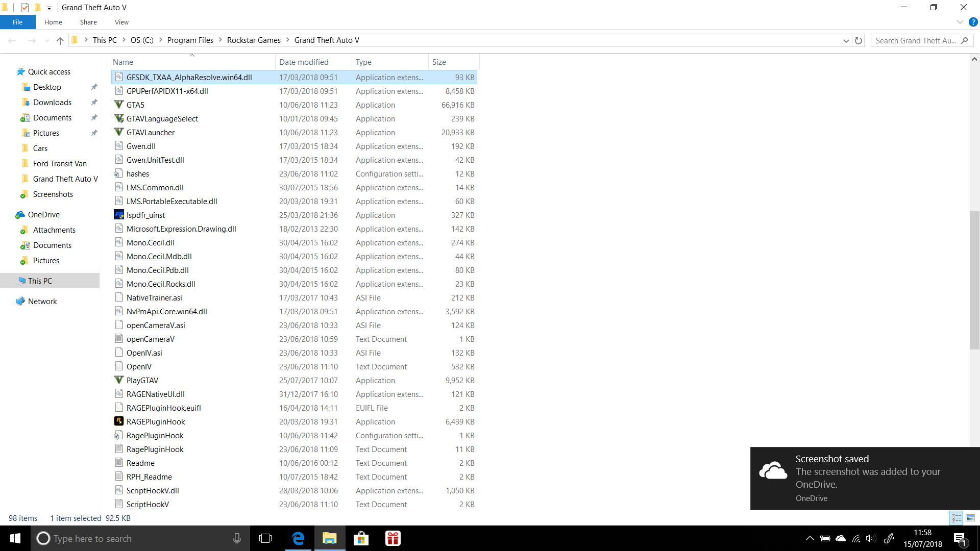Screen dimensions: 980x551
Task: Select the RAGEPluginHook application icon
Action: pyautogui.click(x=119, y=421)
